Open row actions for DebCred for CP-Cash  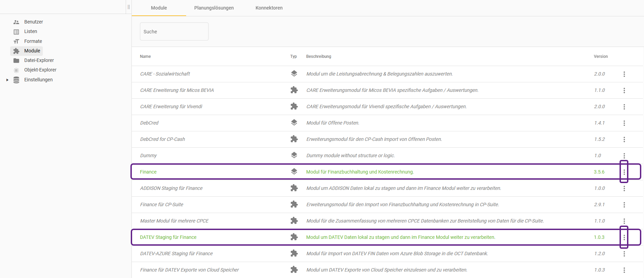(x=624, y=139)
